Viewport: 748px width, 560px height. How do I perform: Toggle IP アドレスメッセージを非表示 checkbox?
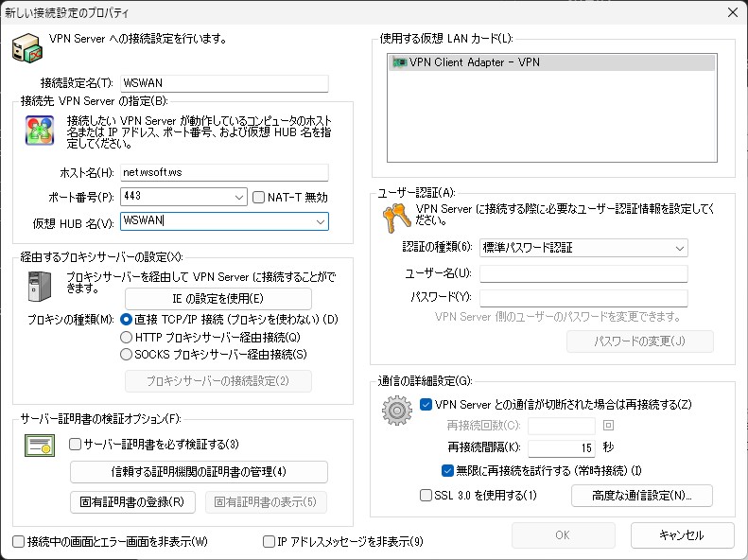pos(270,541)
